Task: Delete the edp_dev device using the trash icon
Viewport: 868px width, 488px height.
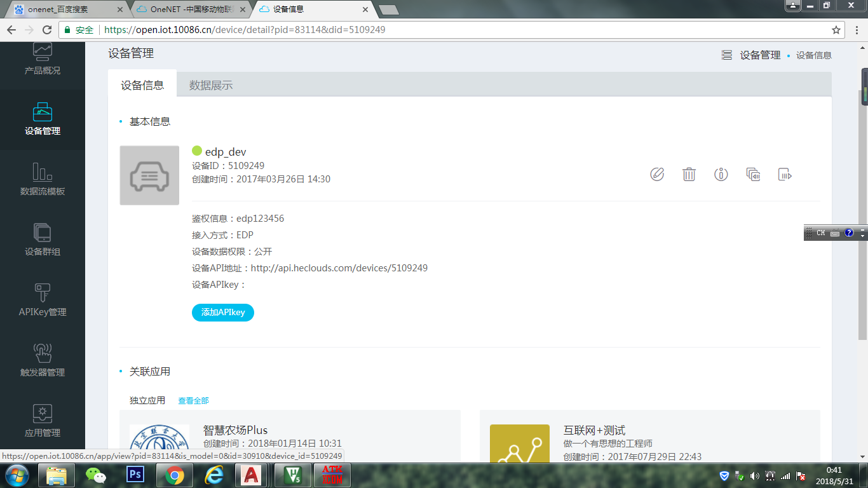Action: (689, 174)
